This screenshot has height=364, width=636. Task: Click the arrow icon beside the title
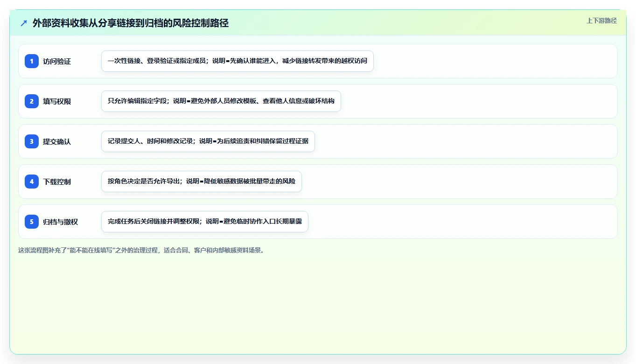(24, 23)
